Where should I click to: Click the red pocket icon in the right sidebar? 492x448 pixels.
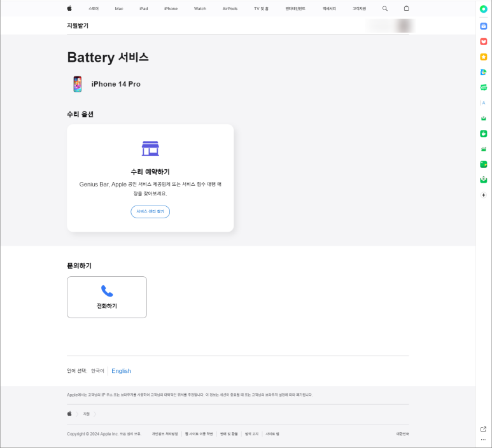(x=484, y=41)
